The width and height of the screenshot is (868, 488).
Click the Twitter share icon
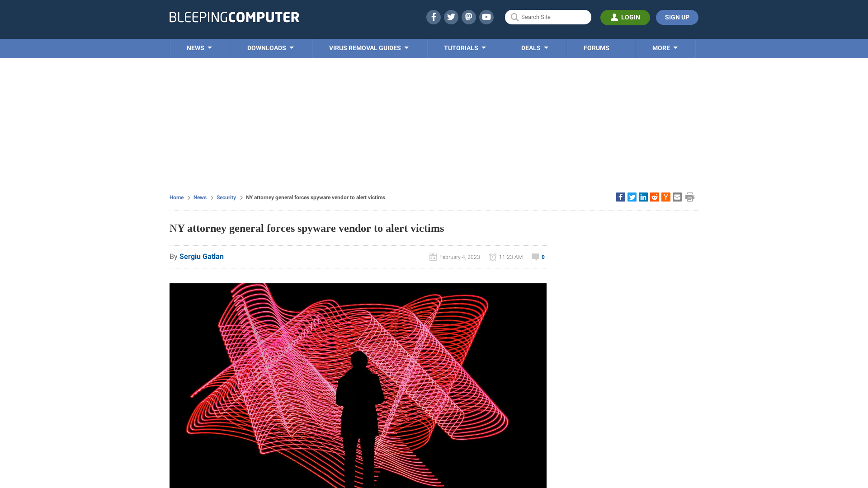632,197
